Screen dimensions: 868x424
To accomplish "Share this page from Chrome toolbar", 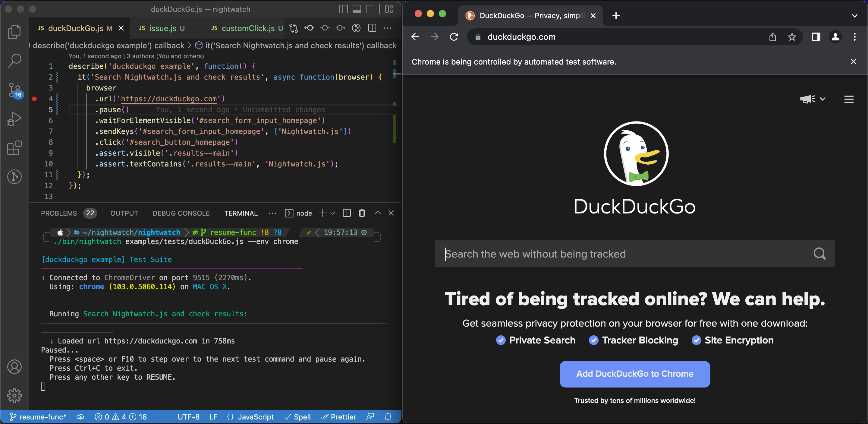I will point(773,37).
